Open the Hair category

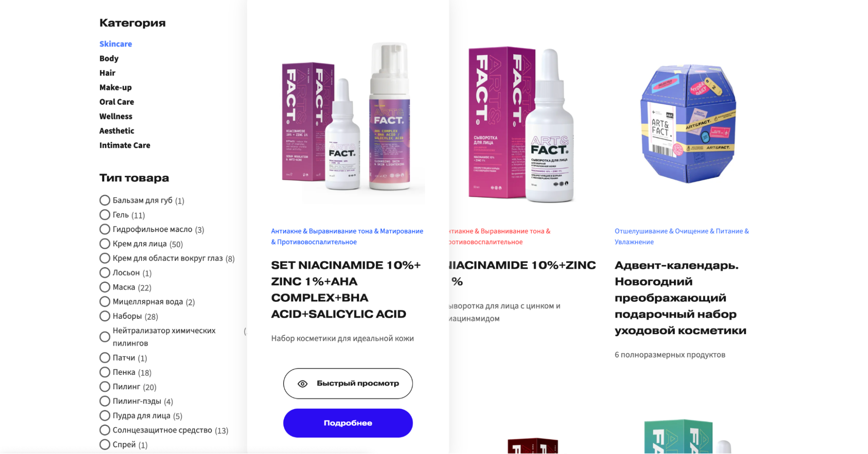107,73
